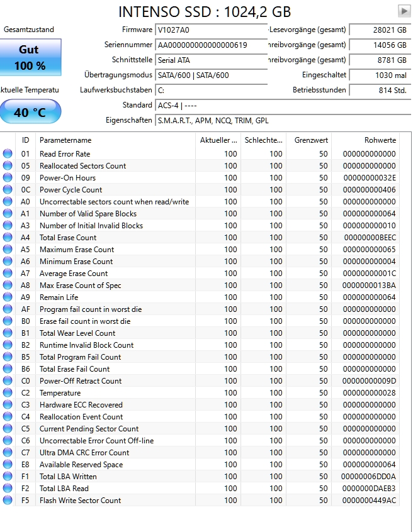This screenshot has width=413, height=532.
Task: Click the 8781 GB writes field
Action: (380, 60)
